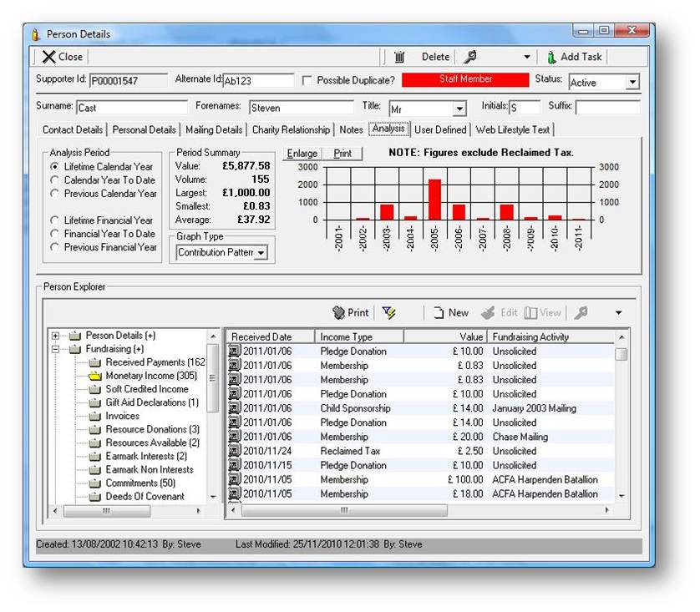The image size is (700, 612).
Task: Sort by Value column header
Action: (x=445, y=336)
